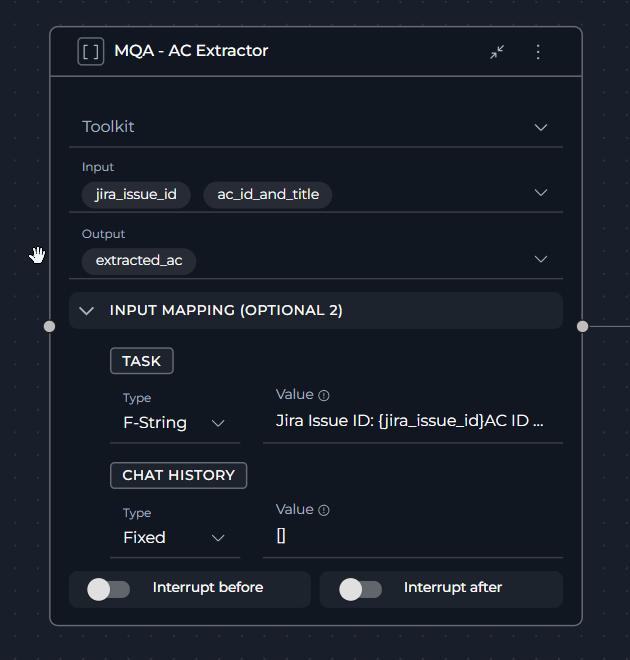Open the Input variables dropdown arrow

(x=541, y=192)
